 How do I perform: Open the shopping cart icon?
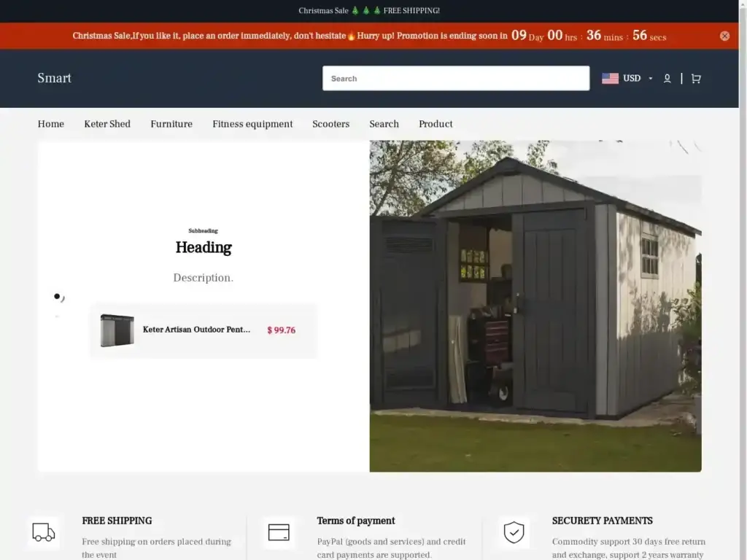696,79
